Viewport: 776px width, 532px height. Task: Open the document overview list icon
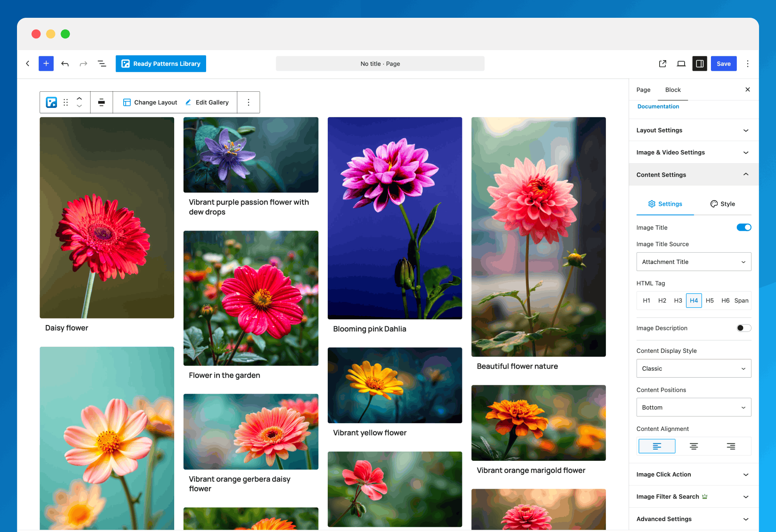[x=102, y=63]
